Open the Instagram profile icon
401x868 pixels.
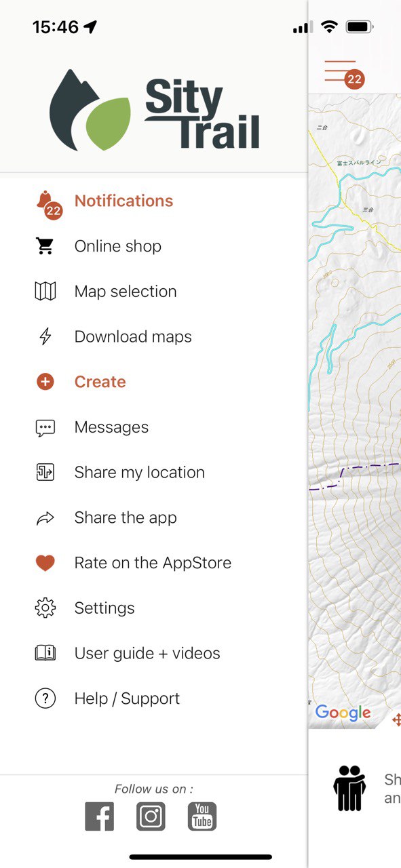click(x=151, y=816)
